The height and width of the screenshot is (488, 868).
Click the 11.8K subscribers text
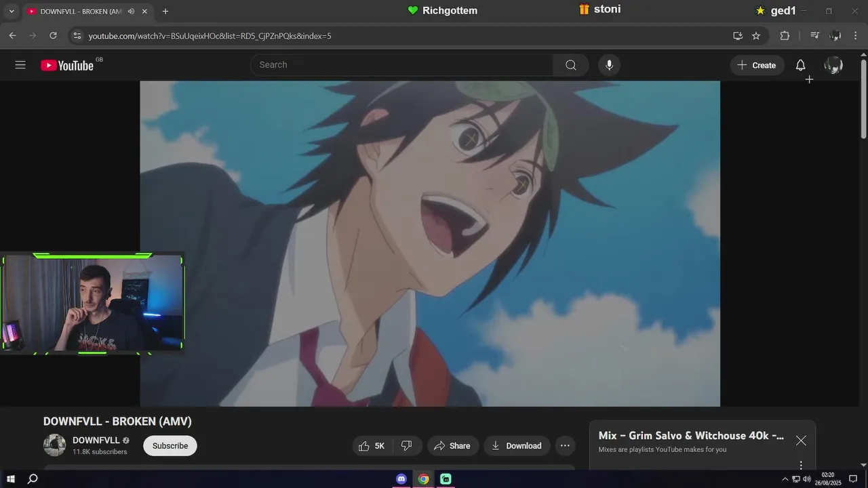(100, 452)
